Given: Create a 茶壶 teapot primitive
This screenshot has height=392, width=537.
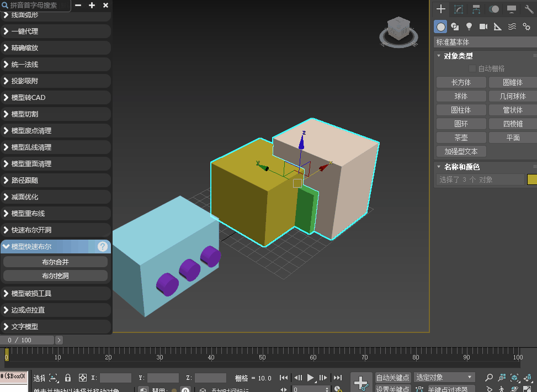Looking at the screenshot, I should [461, 137].
